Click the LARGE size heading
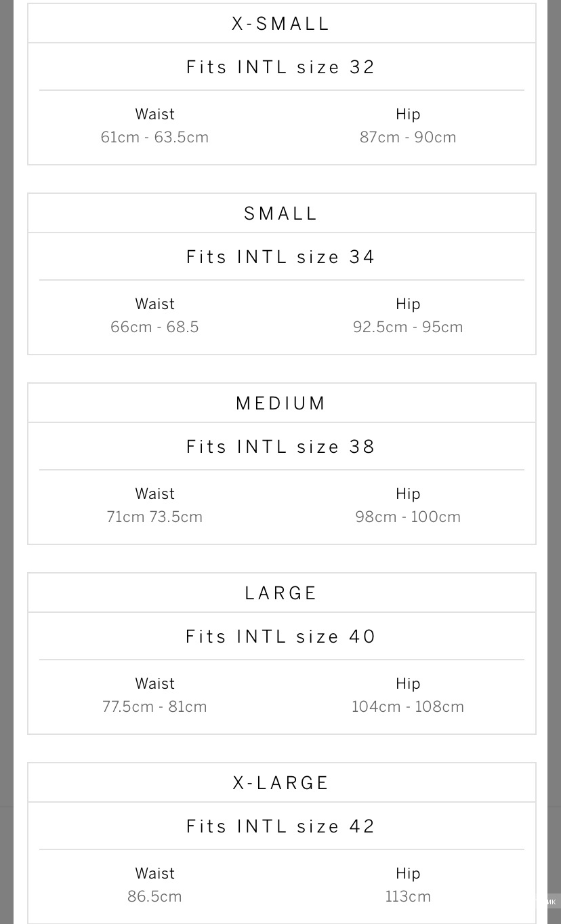The width and height of the screenshot is (561, 924). coord(281,593)
